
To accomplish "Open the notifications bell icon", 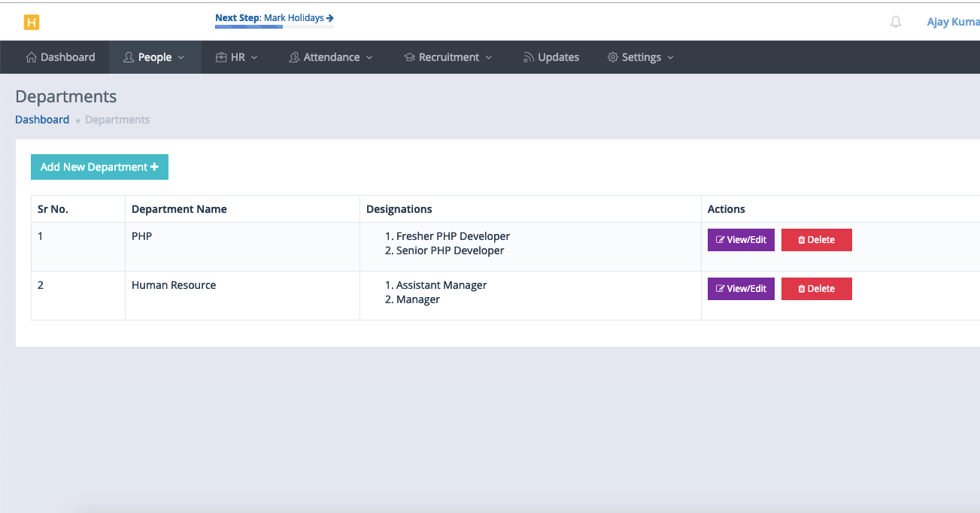I will pos(895,23).
